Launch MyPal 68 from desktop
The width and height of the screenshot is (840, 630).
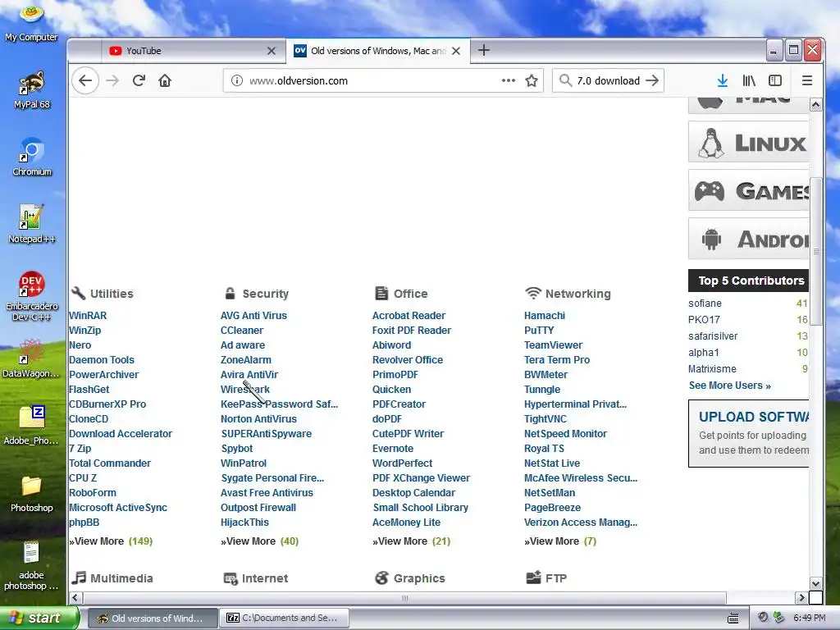[x=32, y=90]
